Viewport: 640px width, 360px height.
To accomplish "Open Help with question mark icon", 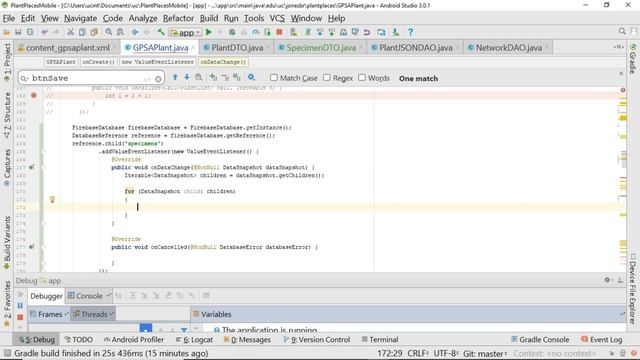I will pyautogui.click(x=411, y=32).
